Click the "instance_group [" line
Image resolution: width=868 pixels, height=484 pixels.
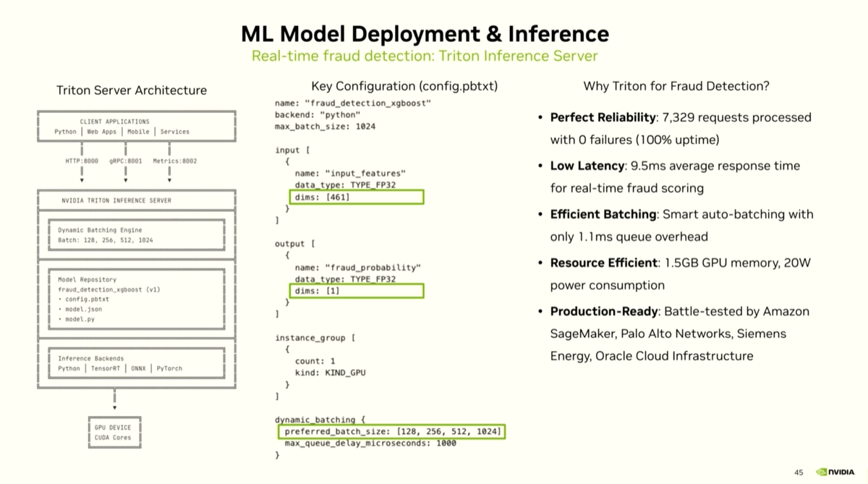[315, 338]
